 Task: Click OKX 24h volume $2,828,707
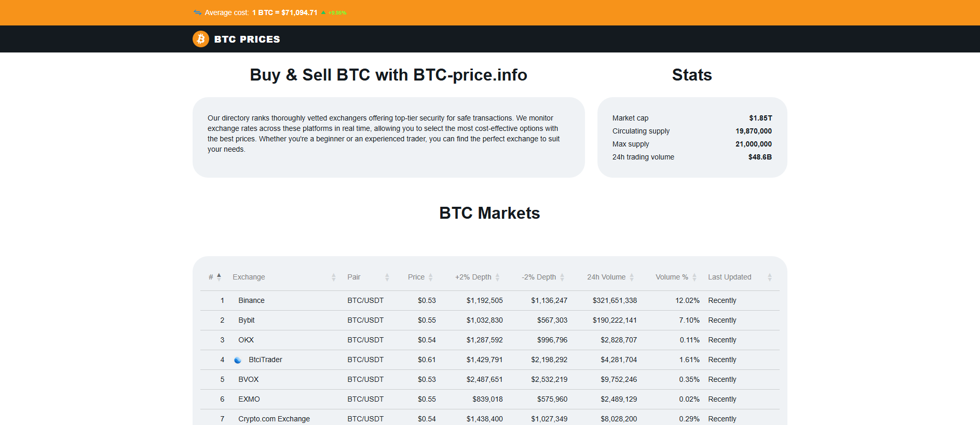[x=619, y=340]
